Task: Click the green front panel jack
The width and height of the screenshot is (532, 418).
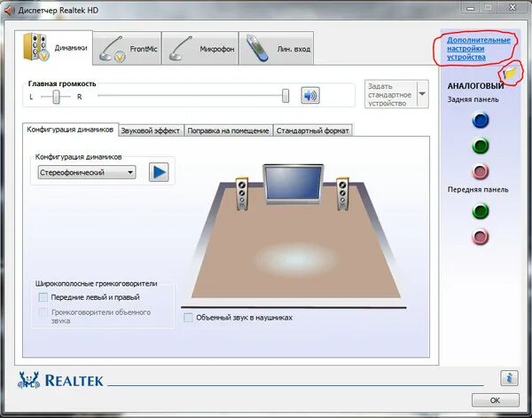Action: (481, 211)
